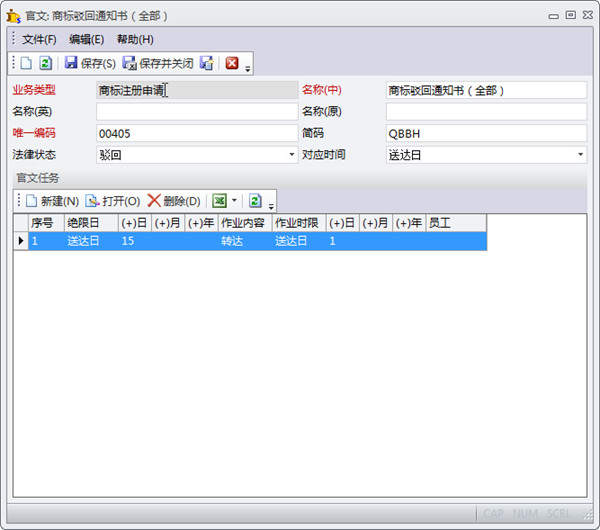Expand the 对应时间 dropdown arrow
The image size is (600, 530).
(580, 155)
